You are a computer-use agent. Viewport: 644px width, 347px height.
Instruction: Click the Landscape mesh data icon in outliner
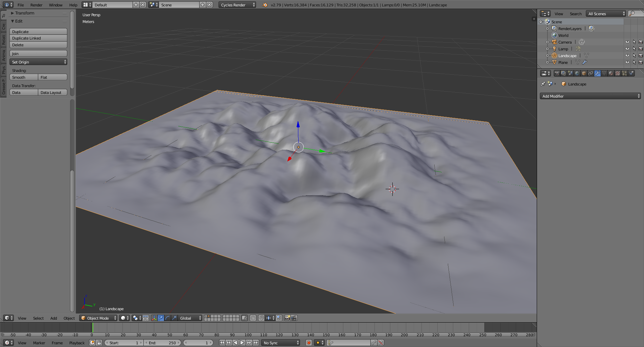tap(586, 55)
